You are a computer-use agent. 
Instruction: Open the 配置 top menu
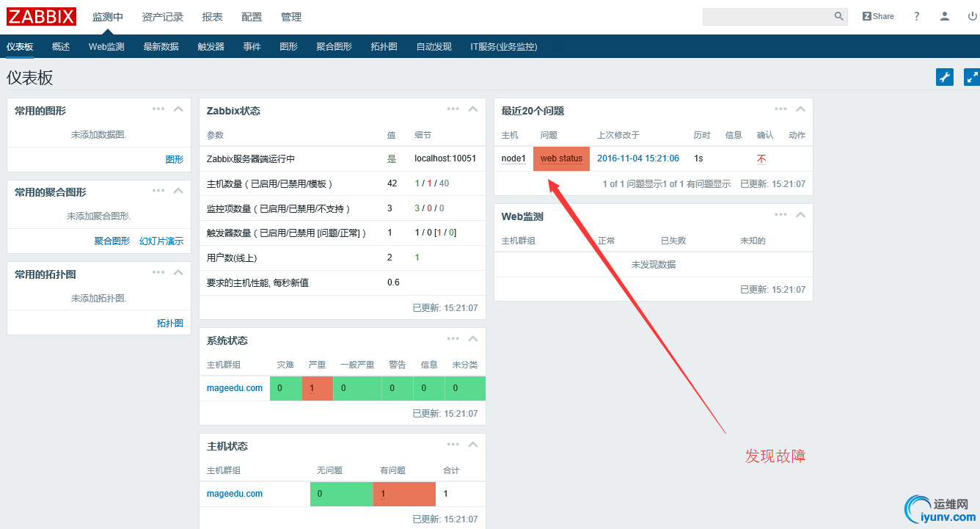coord(252,17)
